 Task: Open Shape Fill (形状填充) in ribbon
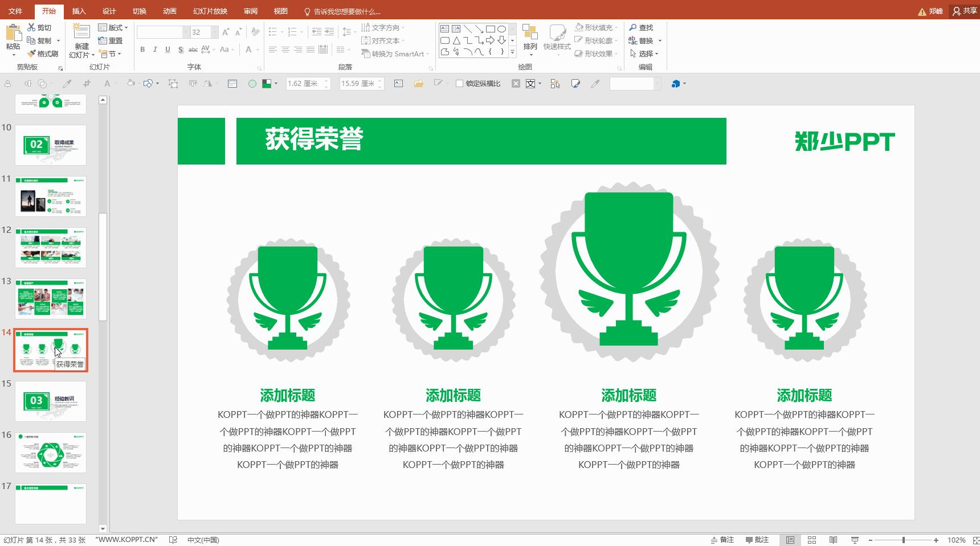[596, 27]
